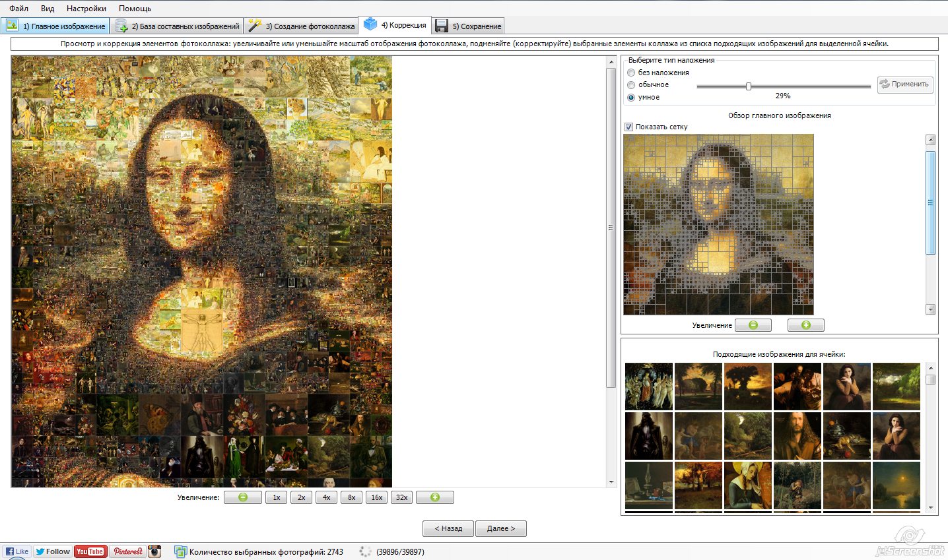Open the YouTube icon in status bar
The width and height of the screenshot is (948, 560).
tap(90, 551)
